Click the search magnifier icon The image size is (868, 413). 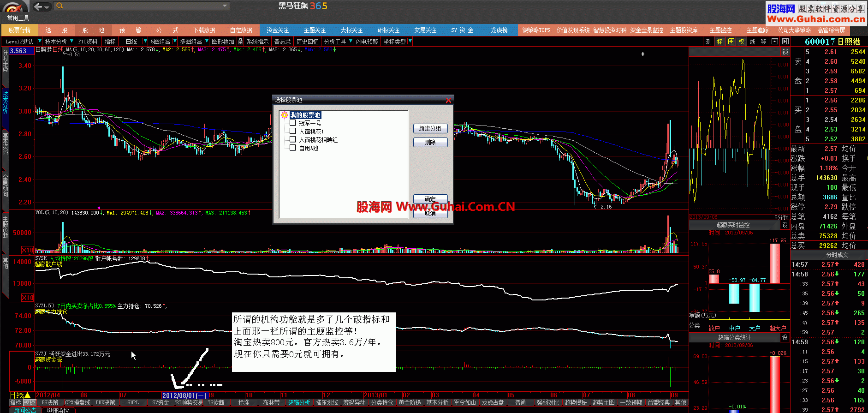point(60,6)
